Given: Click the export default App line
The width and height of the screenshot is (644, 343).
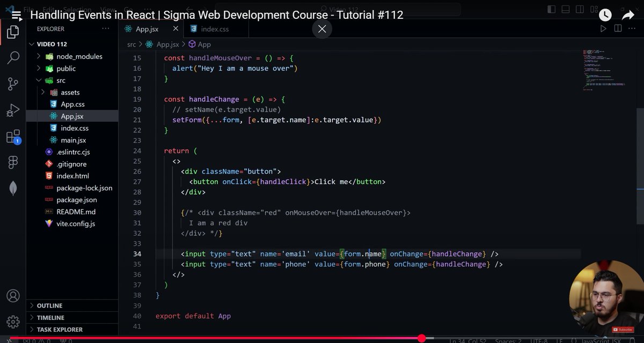Looking at the screenshot, I should click(193, 316).
